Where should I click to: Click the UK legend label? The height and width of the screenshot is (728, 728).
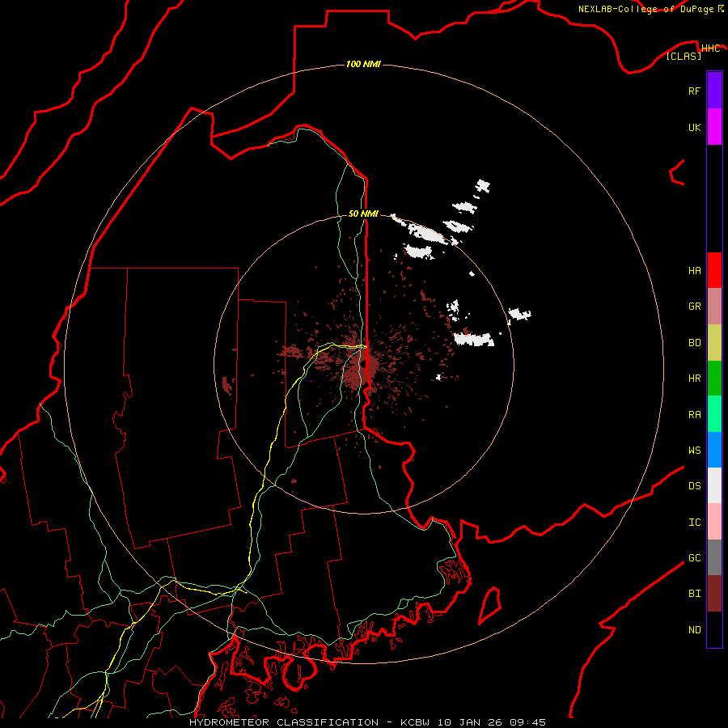694,127
